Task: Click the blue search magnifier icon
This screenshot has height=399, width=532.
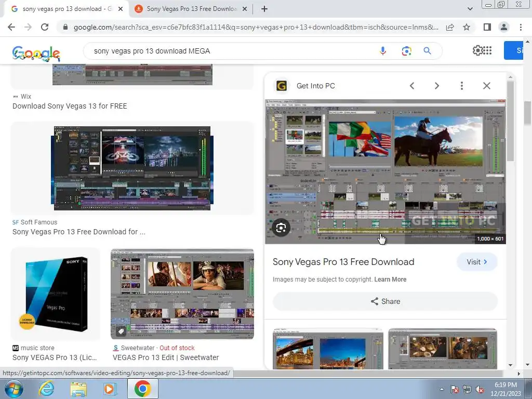Action: tap(427, 51)
